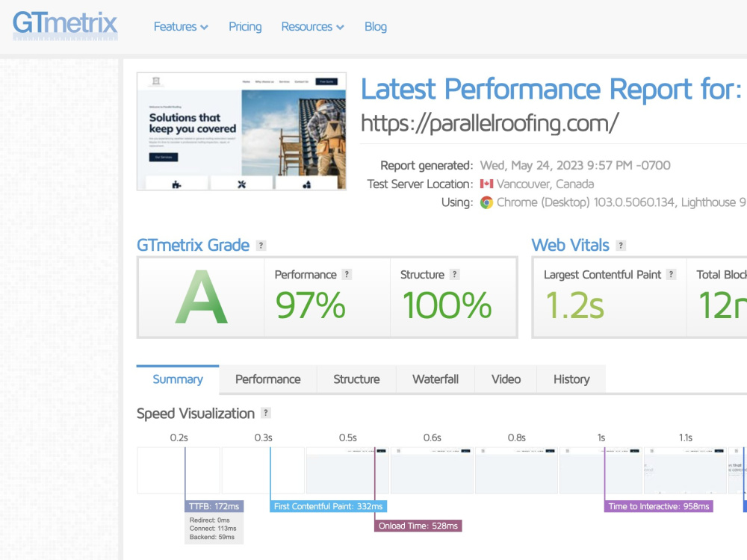Screen dimensions: 747x560
Task: Click the 1.1s filmstrip frame
Action: pyautogui.click(x=685, y=470)
